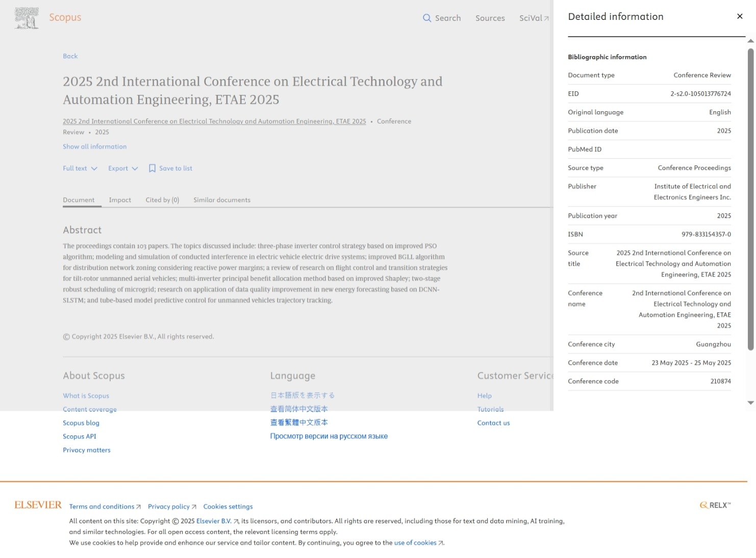
Task: Switch to the Similar documents tab
Action: [222, 200]
